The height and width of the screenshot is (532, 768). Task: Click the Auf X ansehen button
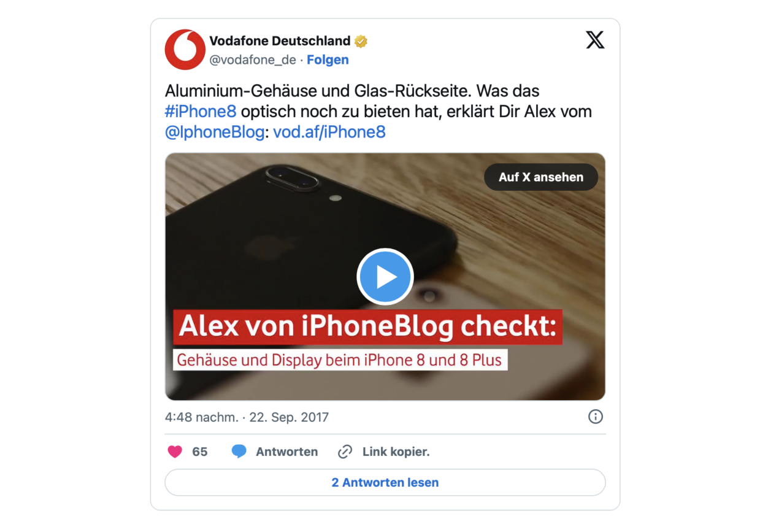[x=541, y=177]
